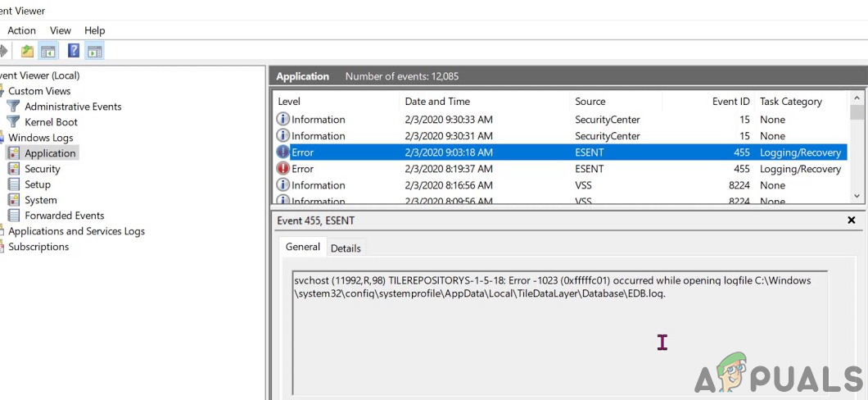Viewport: 868px width, 400px height.
Task: Click the Up One Level folder toolbar icon
Action: pyautogui.click(x=28, y=52)
